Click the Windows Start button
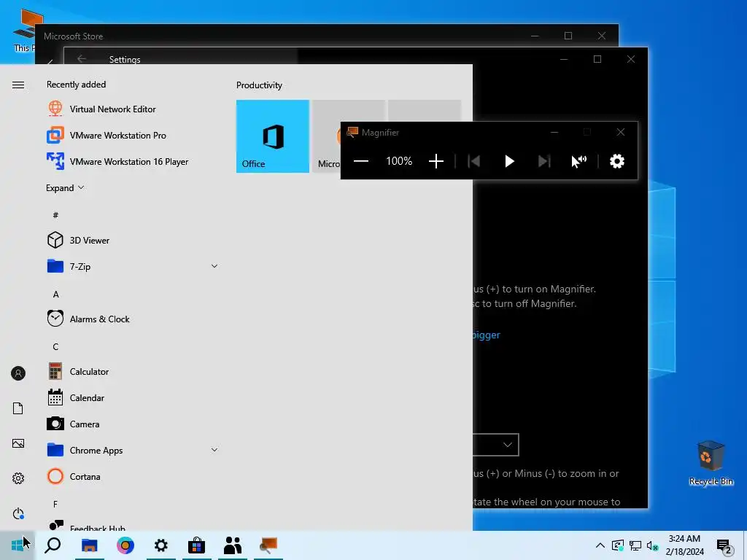The width and height of the screenshot is (747, 560). (18, 545)
